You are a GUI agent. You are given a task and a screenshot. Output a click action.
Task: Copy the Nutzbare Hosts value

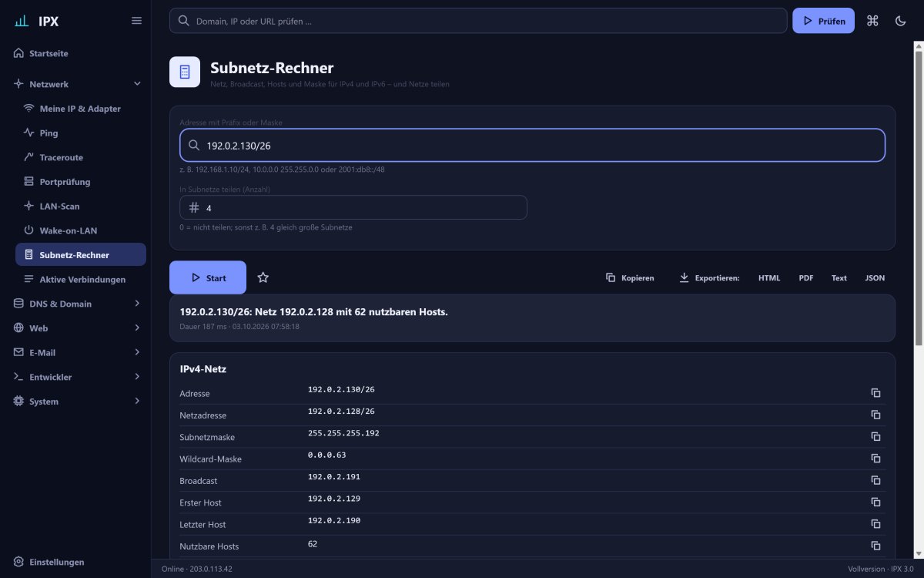(875, 546)
